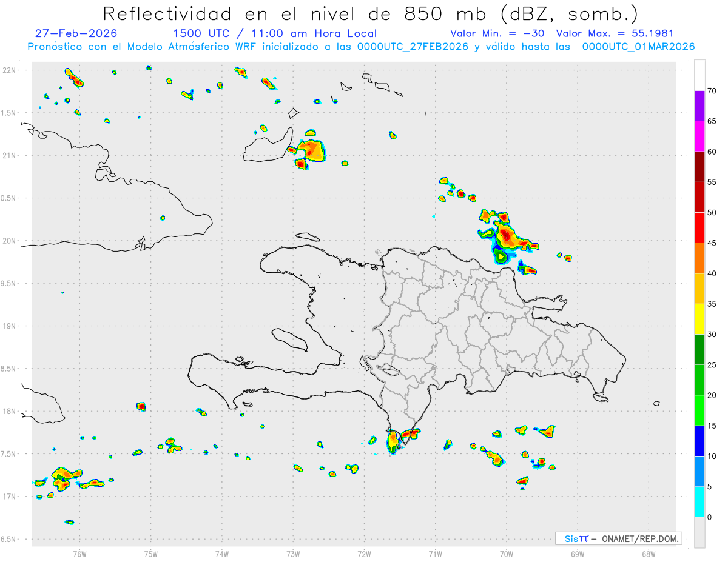Click the '20N' latitude axis label
Viewport: 728px width, 562px height.
[x=10, y=241]
